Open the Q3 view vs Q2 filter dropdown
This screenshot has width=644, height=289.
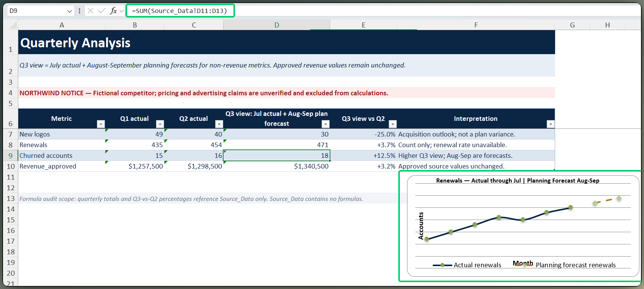[x=393, y=124]
